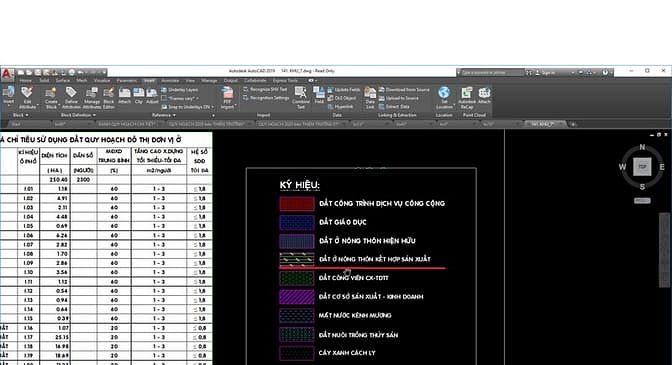Open Underlay Layers
Screen dimensions: 672x365
[x=180, y=90]
